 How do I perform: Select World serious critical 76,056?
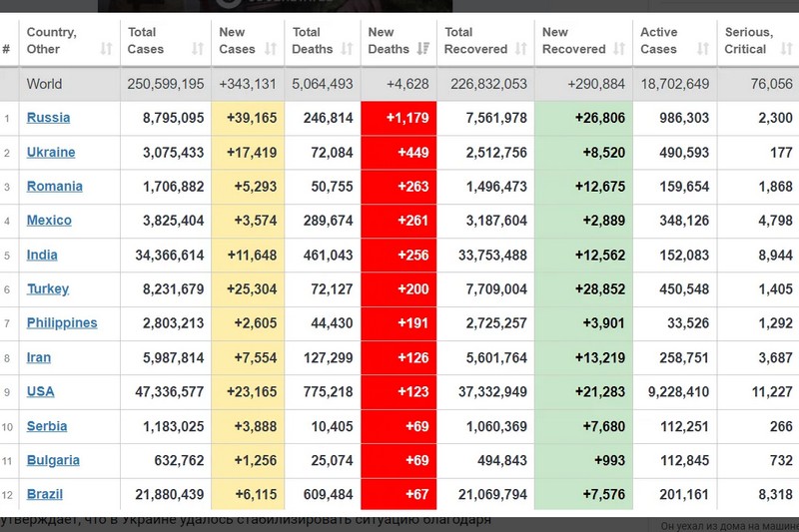pyautogui.click(x=771, y=84)
